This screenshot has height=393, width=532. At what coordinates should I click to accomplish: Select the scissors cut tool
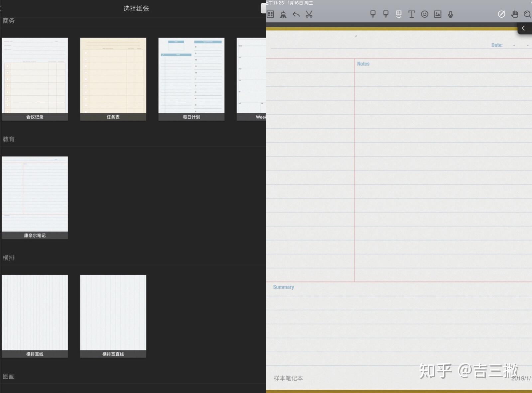(309, 14)
